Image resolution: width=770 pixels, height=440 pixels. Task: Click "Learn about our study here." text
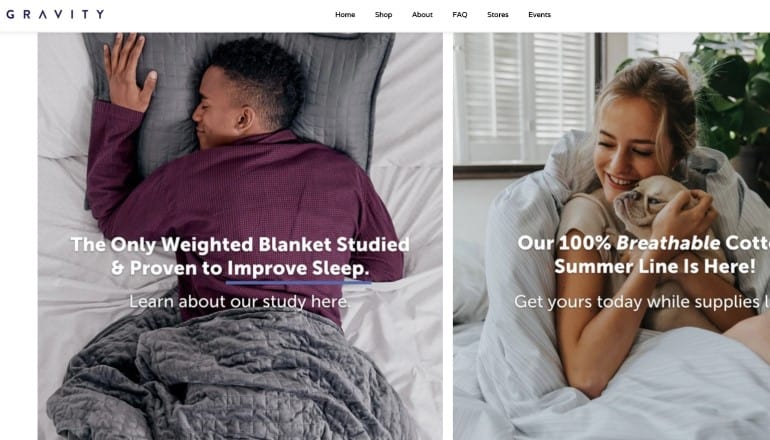240,301
